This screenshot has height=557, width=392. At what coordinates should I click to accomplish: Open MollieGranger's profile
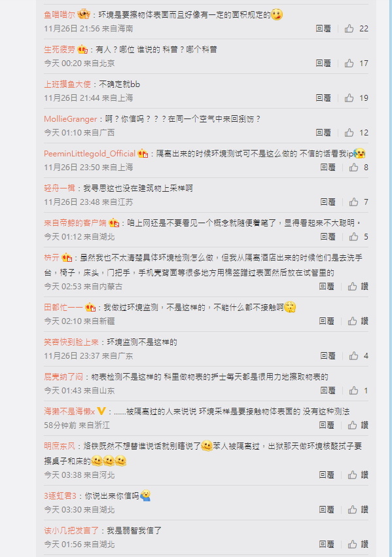coord(70,119)
